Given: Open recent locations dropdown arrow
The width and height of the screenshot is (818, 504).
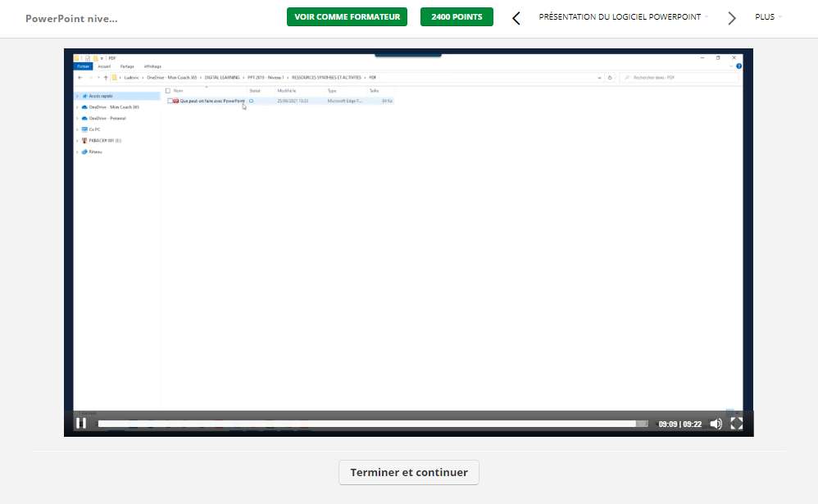Looking at the screenshot, I should click(x=98, y=77).
